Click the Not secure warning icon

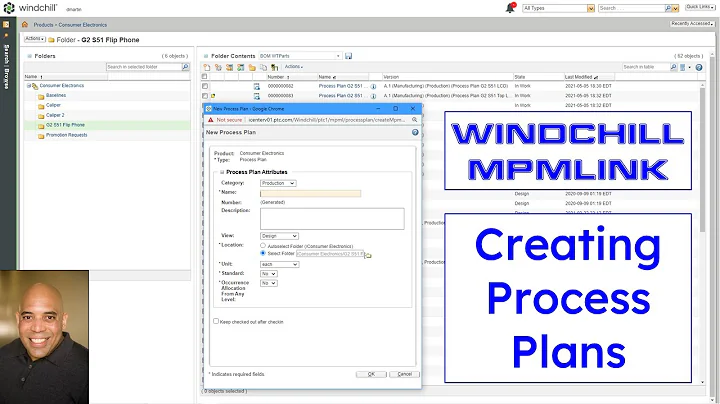[x=211, y=120]
